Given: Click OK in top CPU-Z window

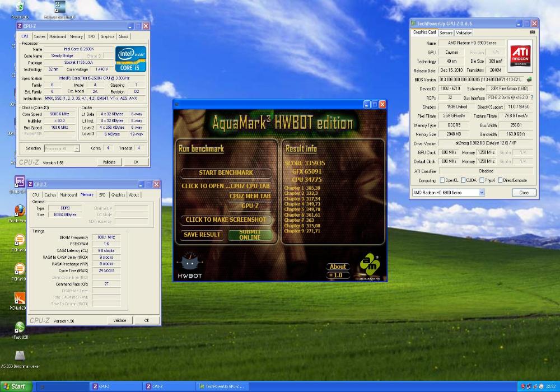Looking at the screenshot, I should [x=136, y=162].
